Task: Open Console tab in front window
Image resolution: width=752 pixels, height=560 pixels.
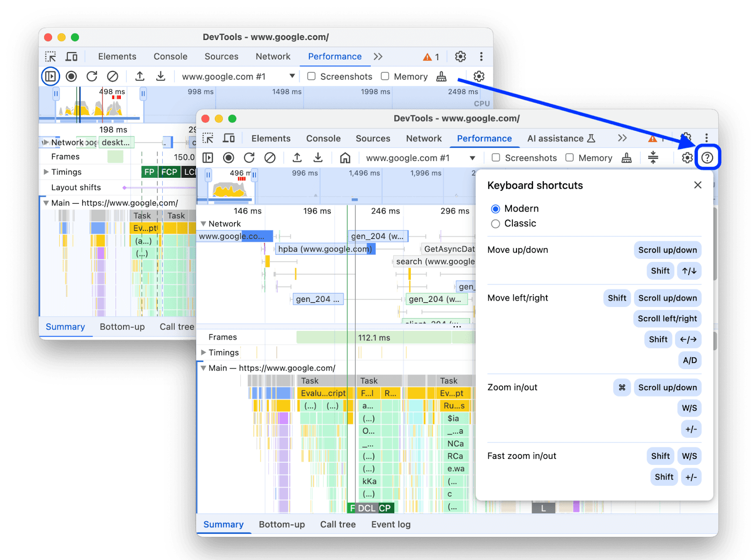Action: point(323,138)
